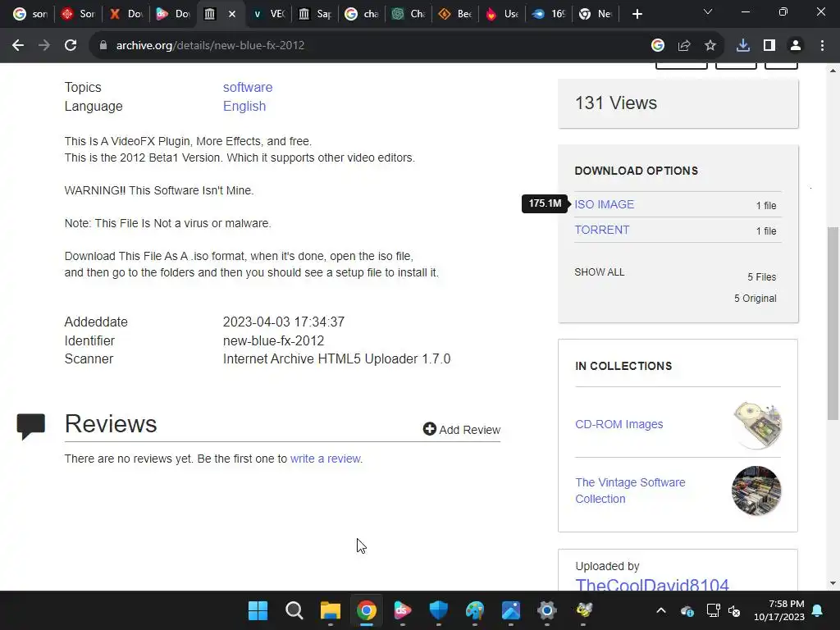Click the Chrome taskbar icon
This screenshot has height=630, width=840.
367,610
